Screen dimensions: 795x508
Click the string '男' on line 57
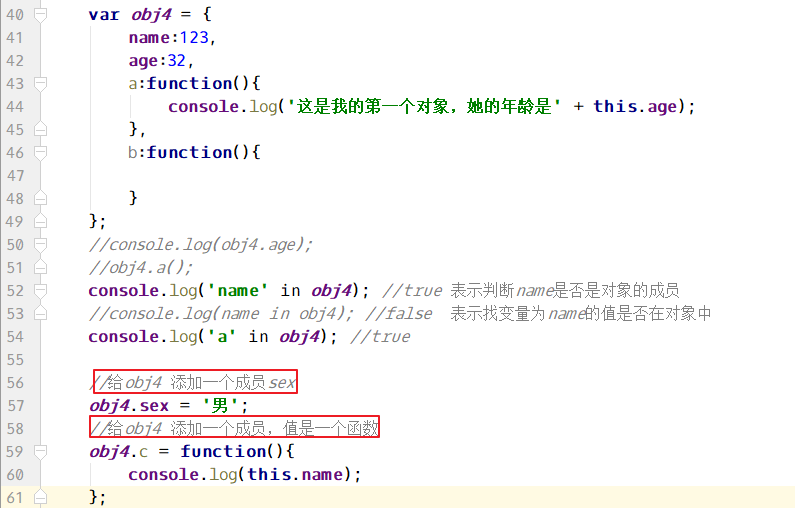tap(220, 406)
